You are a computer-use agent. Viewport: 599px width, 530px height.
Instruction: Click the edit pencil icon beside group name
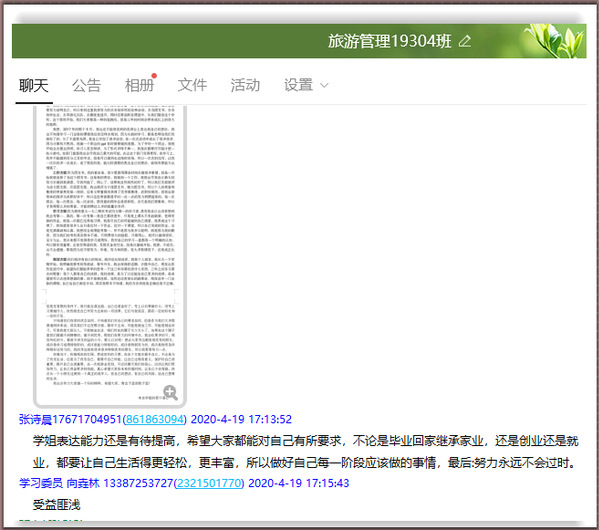click(x=465, y=41)
